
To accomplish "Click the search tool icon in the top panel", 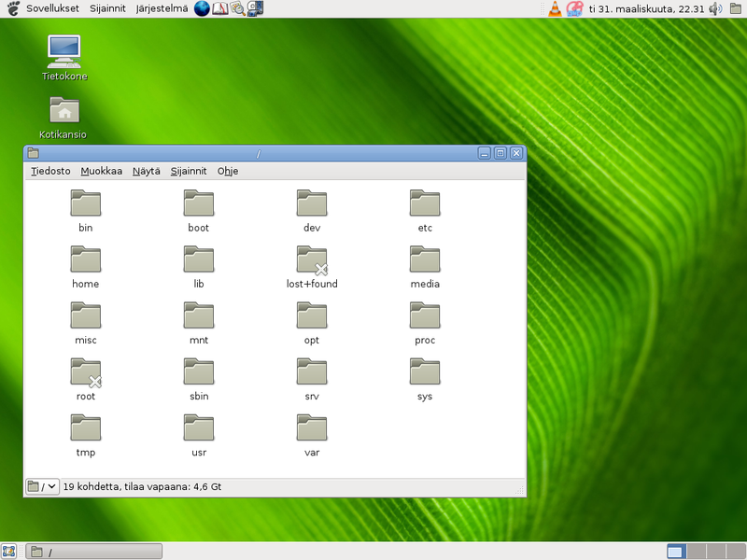I will click(x=236, y=8).
